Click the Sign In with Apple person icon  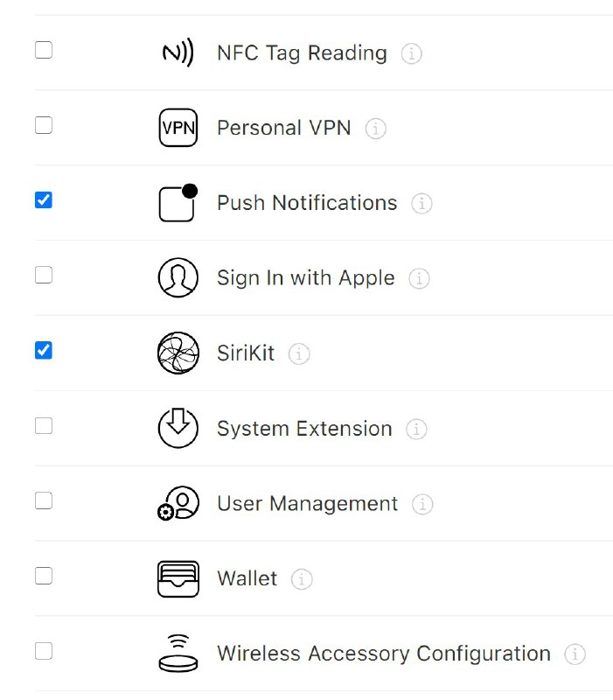(x=178, y=277)
